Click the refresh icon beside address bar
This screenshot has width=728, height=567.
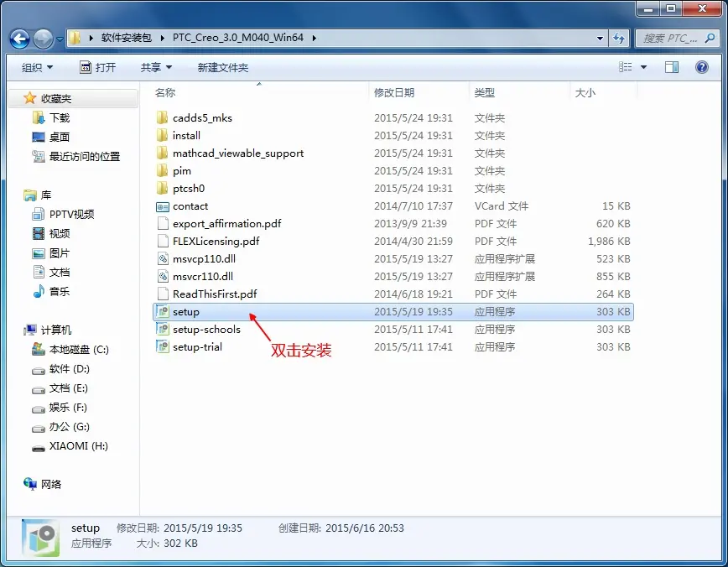(619, 38)
